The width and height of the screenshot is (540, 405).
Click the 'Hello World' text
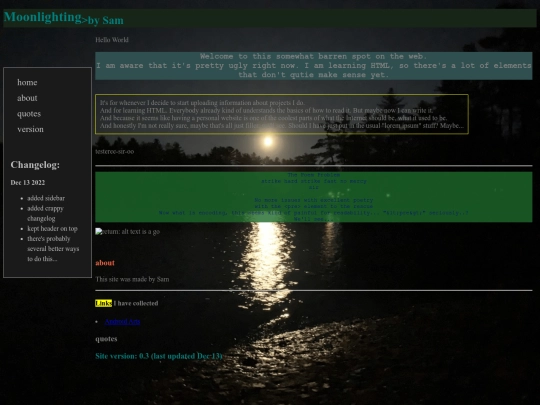(x=112, y=40)
